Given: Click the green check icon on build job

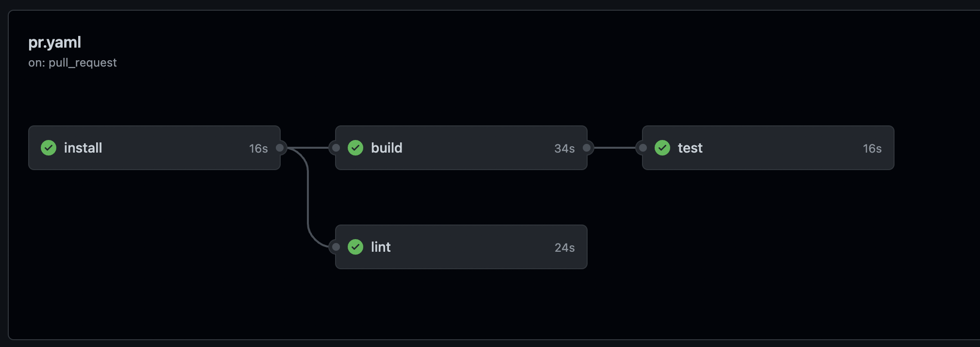Looking at the screenshot, I should (355, 148).
